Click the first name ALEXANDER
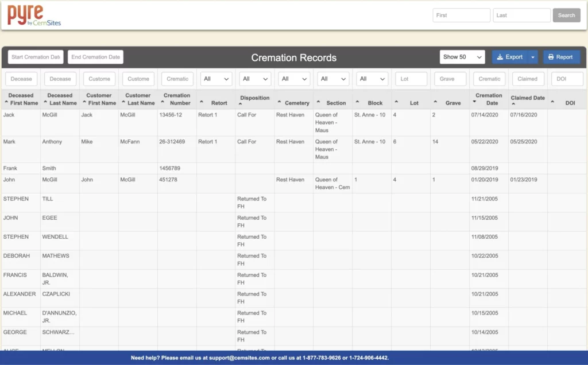 pos(20,294)
